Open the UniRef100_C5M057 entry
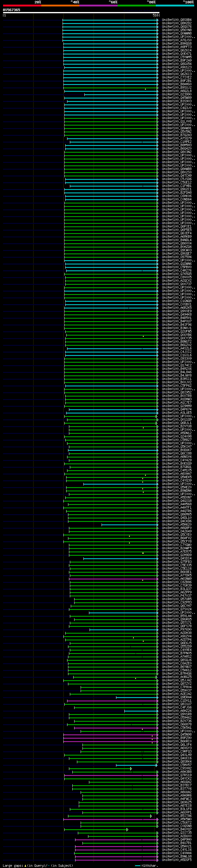 [x=177, y=765]
